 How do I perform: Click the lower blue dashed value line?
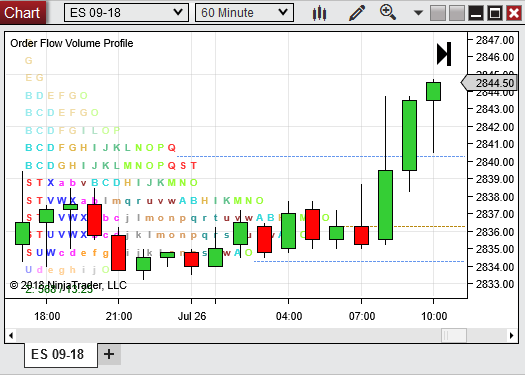(x=359, y=261)
